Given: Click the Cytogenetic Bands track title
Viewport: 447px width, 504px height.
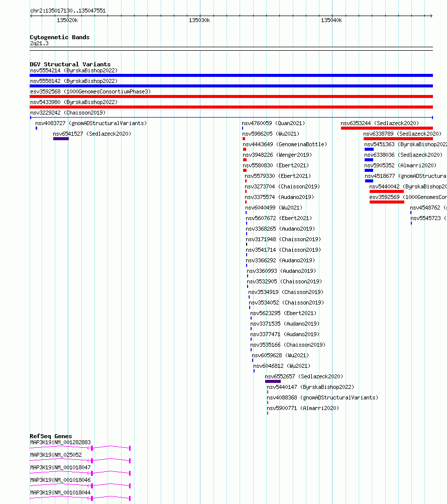Looking at the screenshot, I should pos(60,37).
